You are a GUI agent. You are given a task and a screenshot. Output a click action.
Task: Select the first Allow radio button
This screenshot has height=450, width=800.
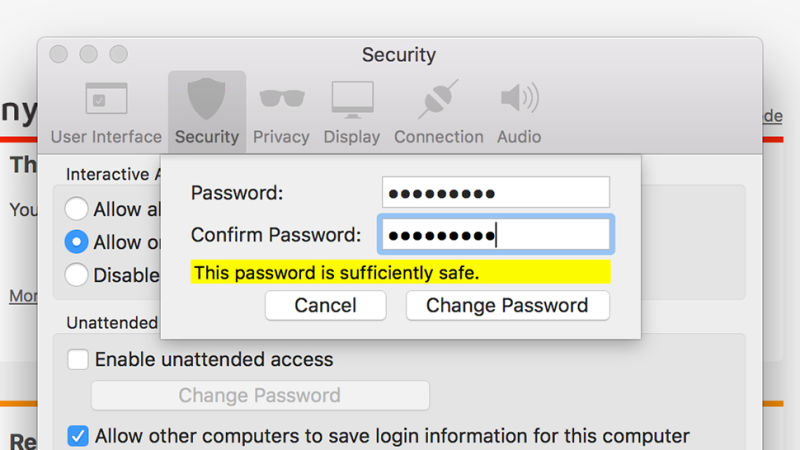coord(76,209)
